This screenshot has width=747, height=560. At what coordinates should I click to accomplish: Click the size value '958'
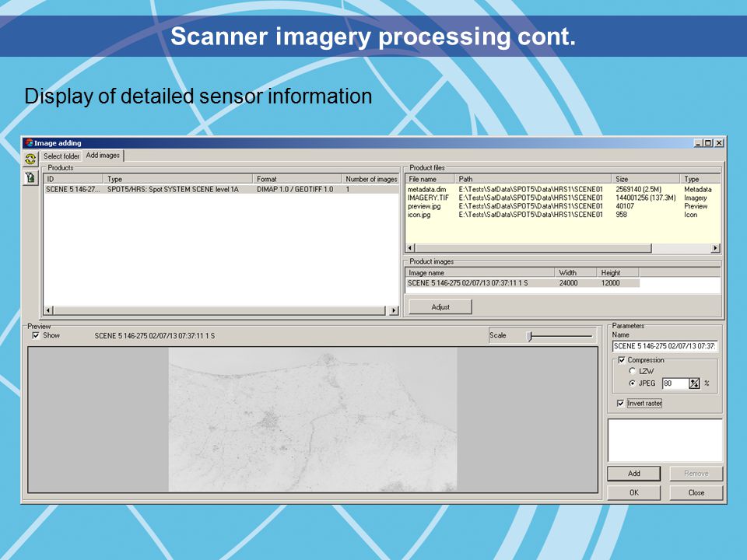click(x=621, y=215)
